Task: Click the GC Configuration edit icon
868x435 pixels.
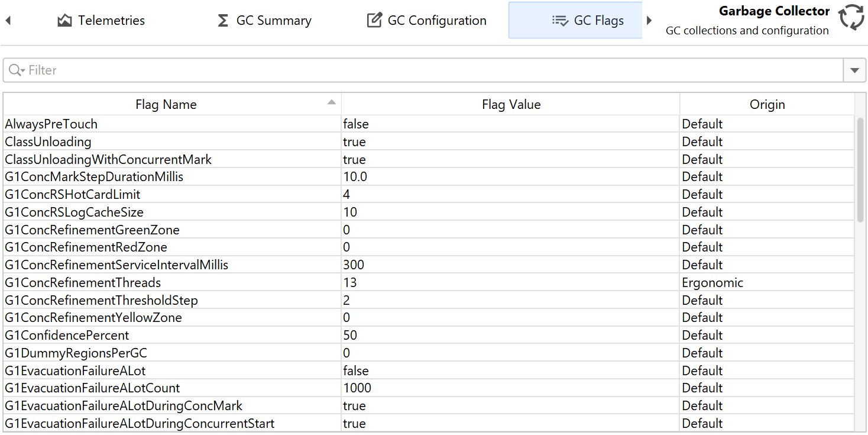Action: pos(374,21)
